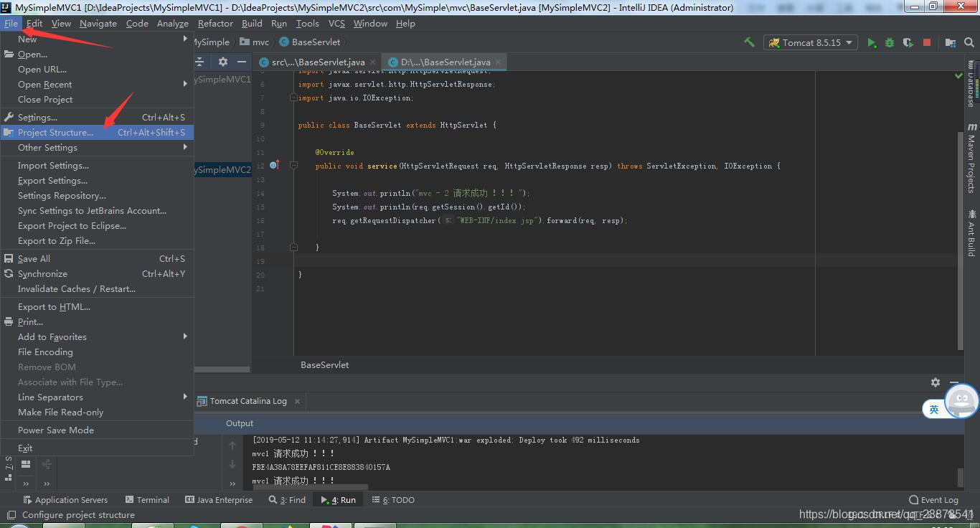Open the Refactor menu
The height and width of the screenshot is (528, 980).
(x=215, y=23)
